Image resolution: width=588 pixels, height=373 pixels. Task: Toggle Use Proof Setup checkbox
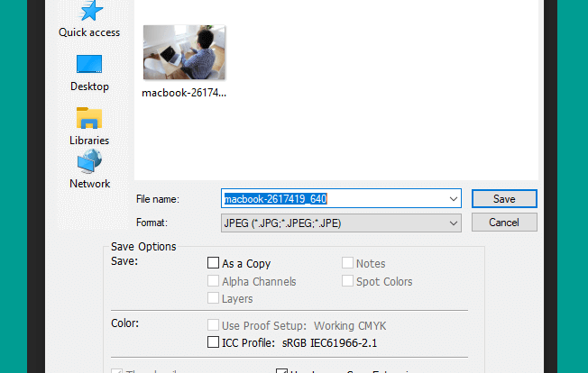pos(213,325)
